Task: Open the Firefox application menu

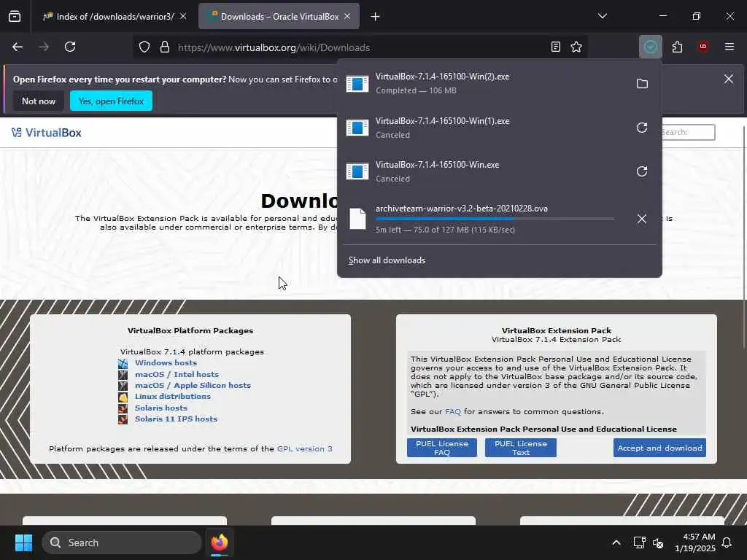Action: [729, 47]
